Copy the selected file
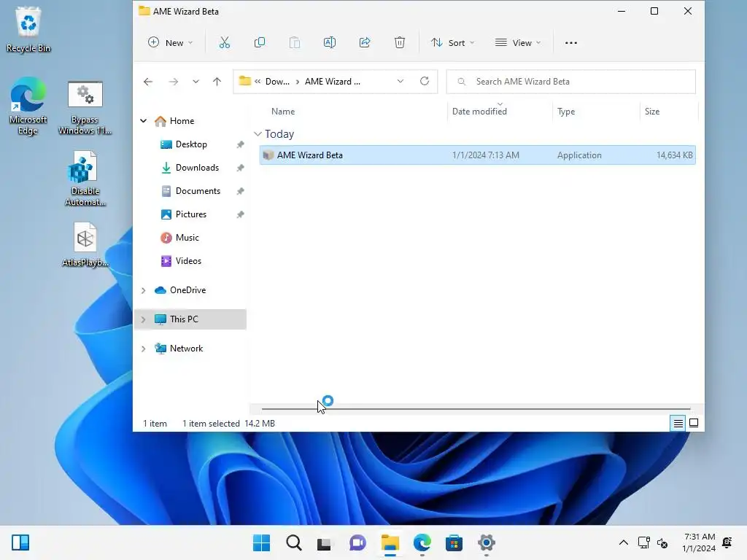 (x=260, y=43)
